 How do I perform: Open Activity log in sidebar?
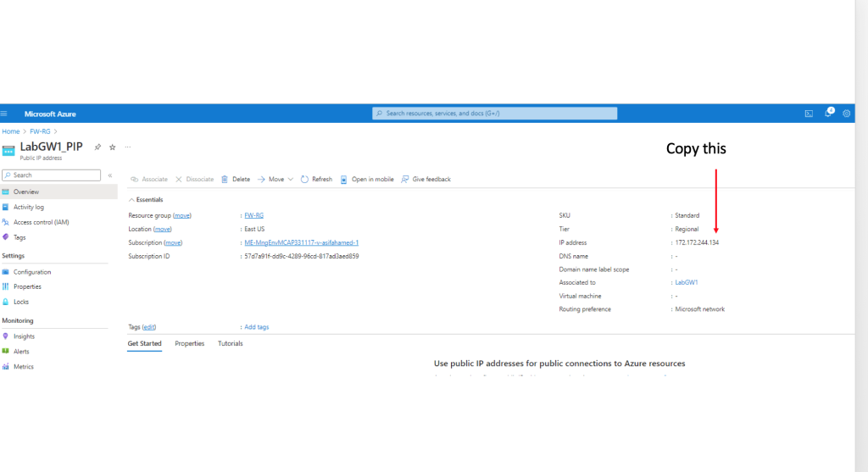29,207
